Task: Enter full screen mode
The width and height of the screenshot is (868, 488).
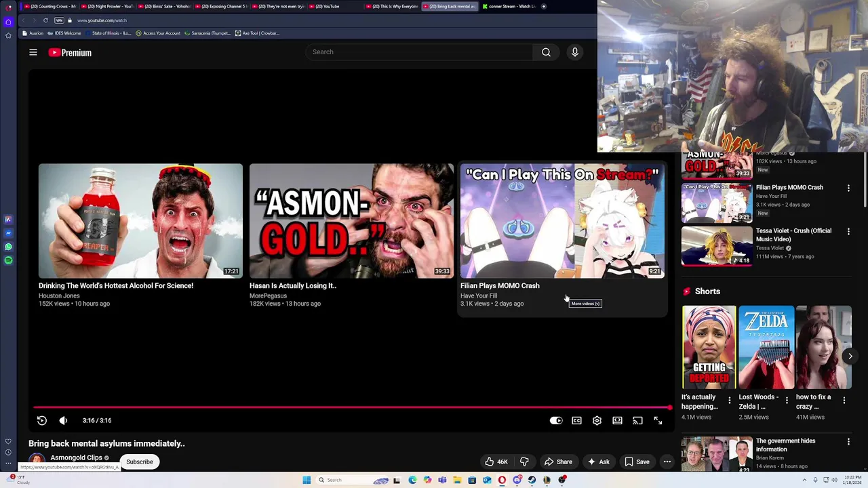Action: pos(658,420)
